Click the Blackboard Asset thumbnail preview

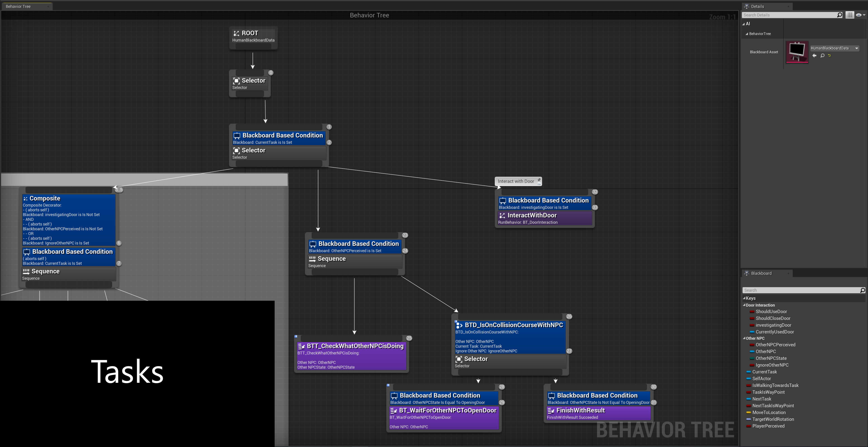point(797,52)
